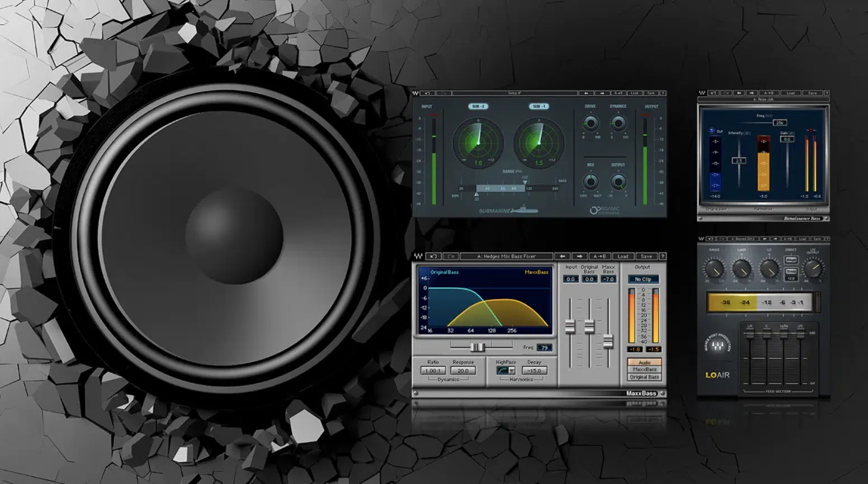
Task: Toggle A→B compare in MaxxBass
Action: [x=600, y=257]
